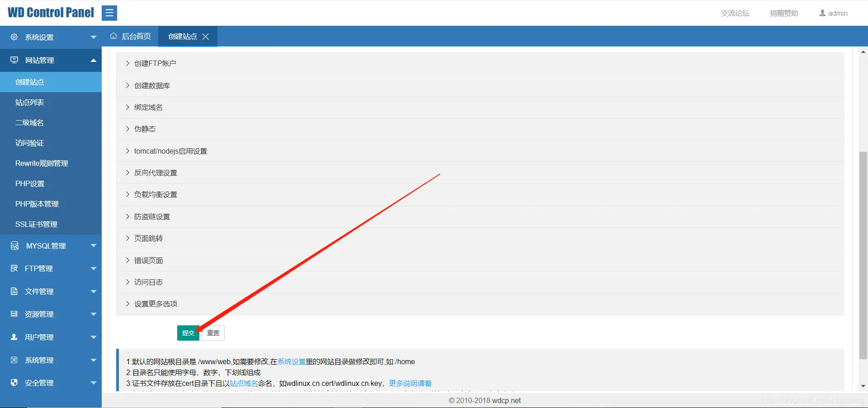Open PHP设置 in the sidebar
The image size is (868, 408).
[x=51, y=183]
